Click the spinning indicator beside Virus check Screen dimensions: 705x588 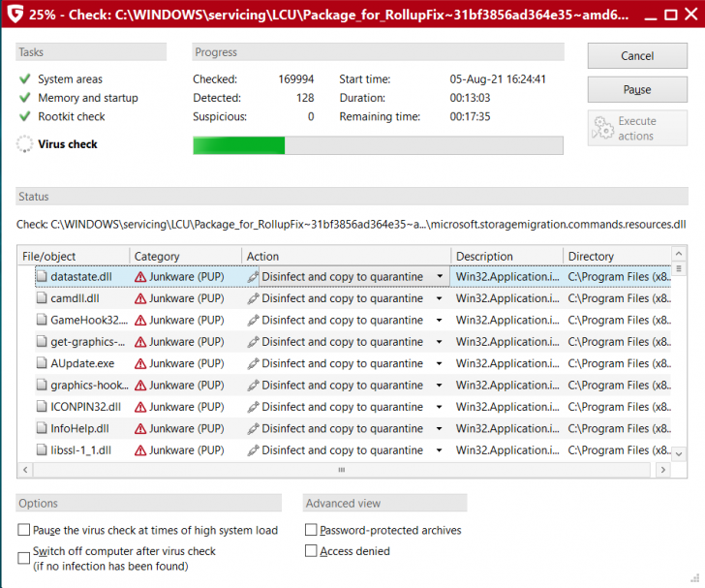pos(25,144)
